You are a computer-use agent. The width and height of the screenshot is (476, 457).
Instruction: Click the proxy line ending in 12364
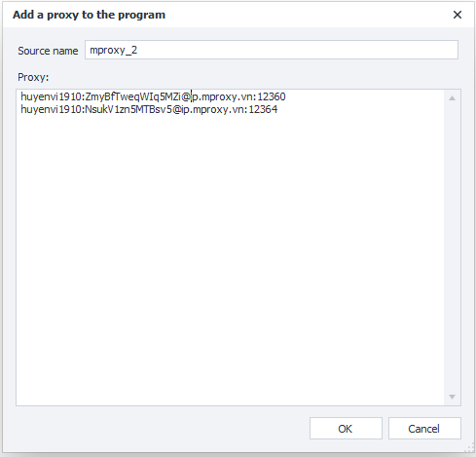tap(149, 109)
